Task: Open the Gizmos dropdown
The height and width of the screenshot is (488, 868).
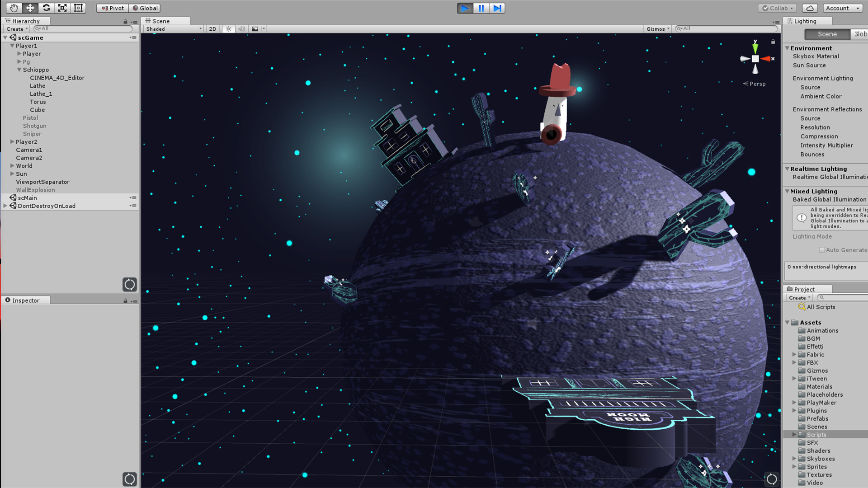Action: coord(658,29)
